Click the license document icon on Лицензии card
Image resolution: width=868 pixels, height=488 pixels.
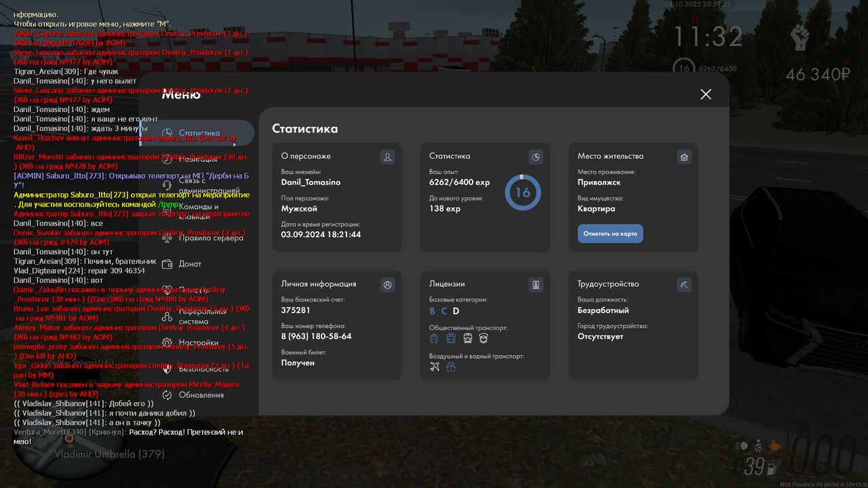pyautogui.click(x=536, y=285)
